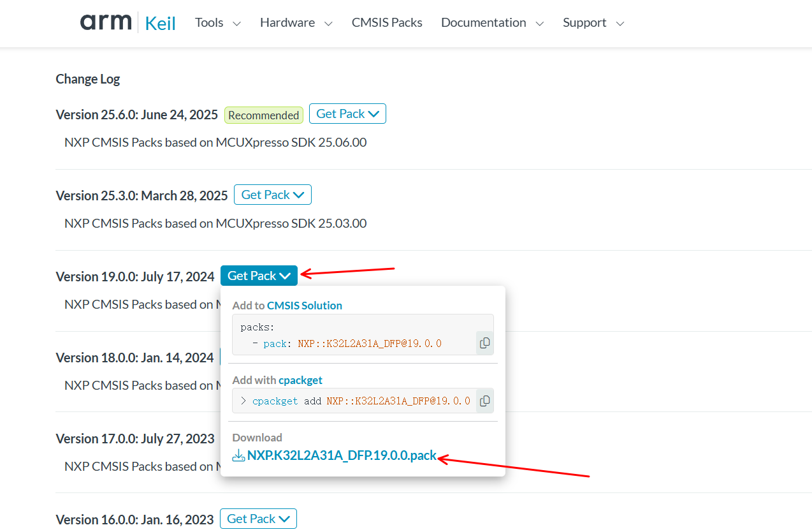Click the Download label in the popup
Viewport: 812px width, 532px height.
coord(257,438)
